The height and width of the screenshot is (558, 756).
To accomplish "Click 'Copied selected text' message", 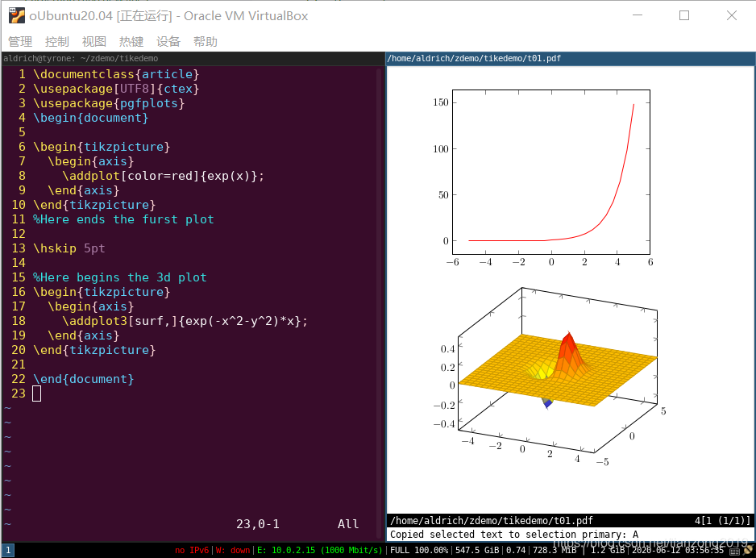I will 514,535.
